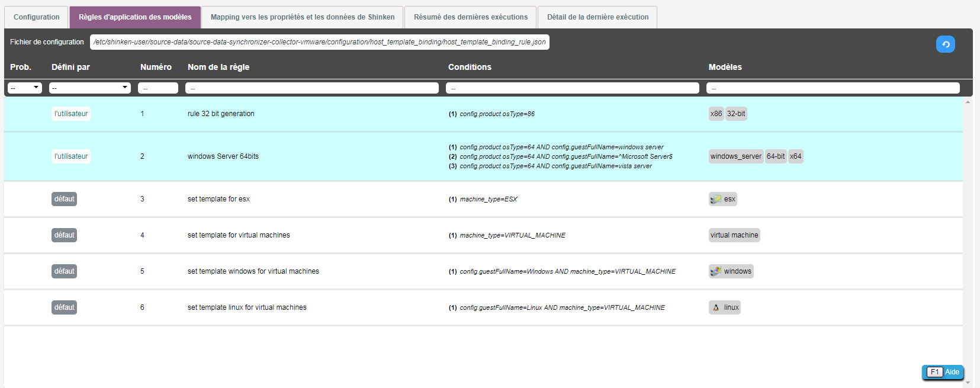Viewport: 980px width, 388px height.
Task: Open the F1 Aide help button
Action: [x=943, y=372]
